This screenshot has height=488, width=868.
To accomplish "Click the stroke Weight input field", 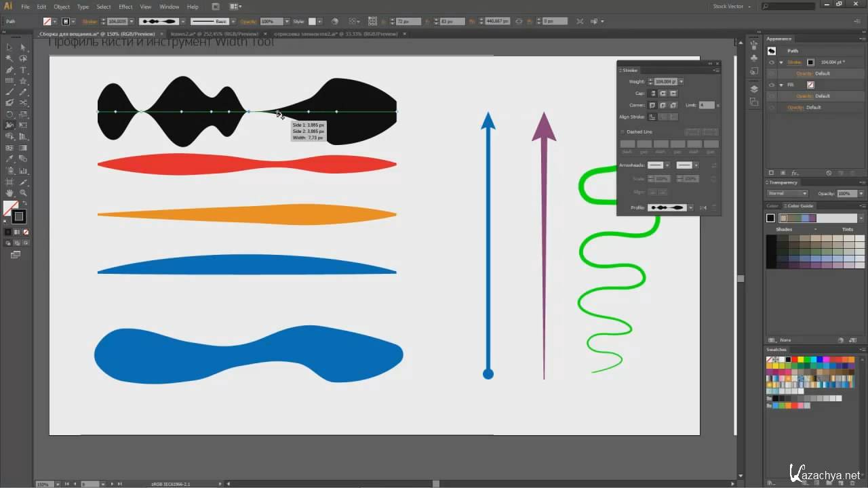I will [x=665, y=81].
